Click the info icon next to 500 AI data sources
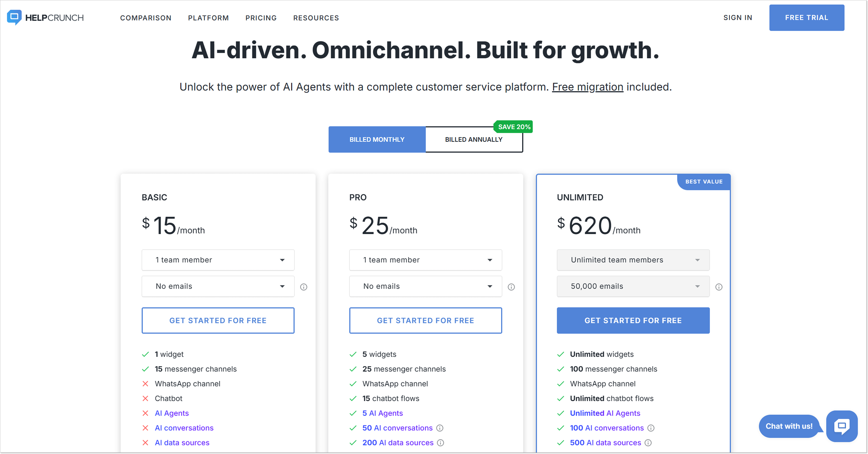The width and height of the screenshot is (868, 454). (649, 443)
